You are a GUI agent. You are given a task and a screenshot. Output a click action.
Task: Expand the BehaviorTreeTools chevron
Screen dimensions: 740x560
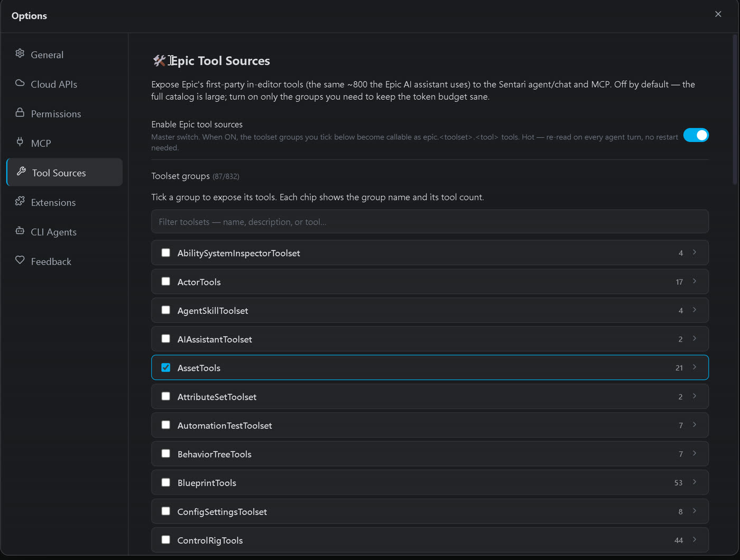click(x=695, y=453)
